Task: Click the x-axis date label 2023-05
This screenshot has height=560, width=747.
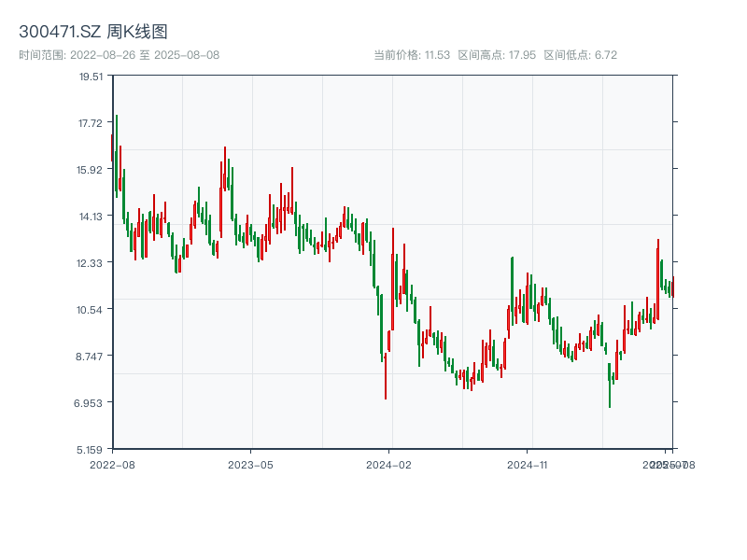Action: 250,465
